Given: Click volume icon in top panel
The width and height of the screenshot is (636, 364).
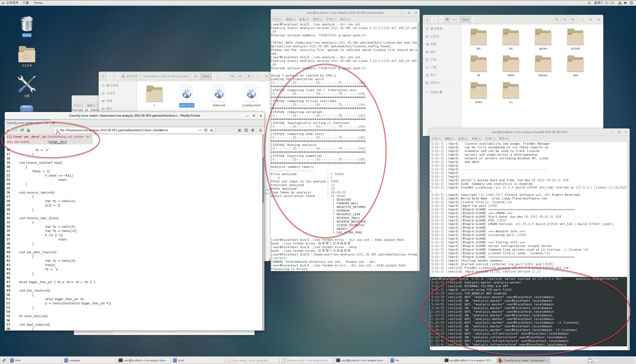Looking at the screenshot, I should click(x=625, y=3).
